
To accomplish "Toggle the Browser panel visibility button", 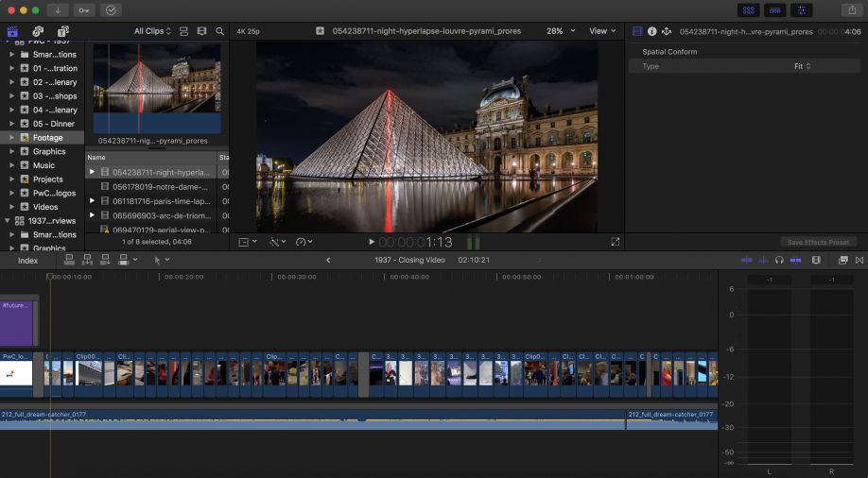I will click(749, 9).
